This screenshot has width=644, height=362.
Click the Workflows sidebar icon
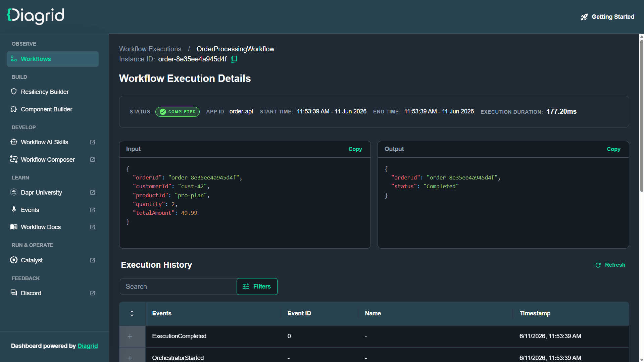[14, 59]
